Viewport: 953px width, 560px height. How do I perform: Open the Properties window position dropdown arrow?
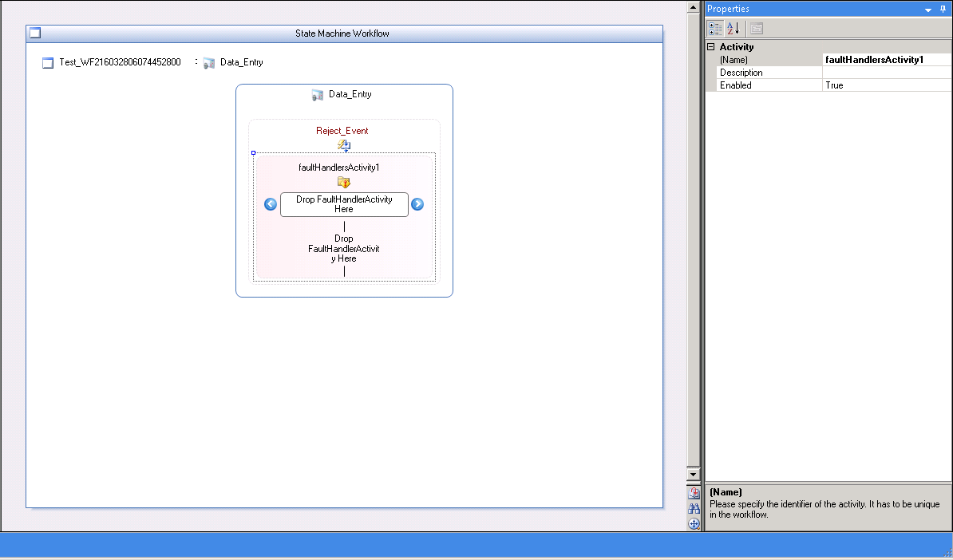[x=928, y=10]
